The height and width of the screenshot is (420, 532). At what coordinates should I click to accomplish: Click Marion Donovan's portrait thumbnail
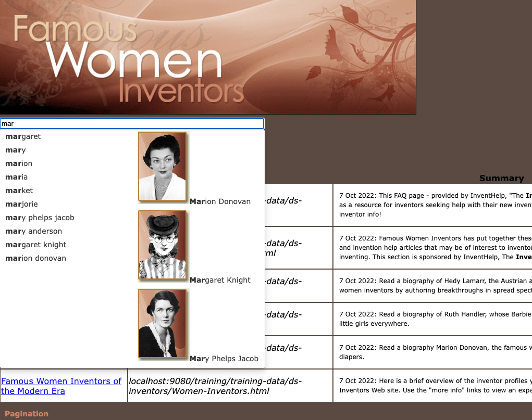click(x=162, y=167)
